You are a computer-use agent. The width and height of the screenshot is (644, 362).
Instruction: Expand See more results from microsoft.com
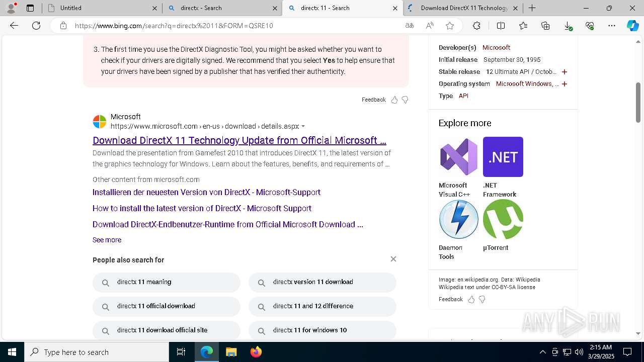click(x=107, y=240)
